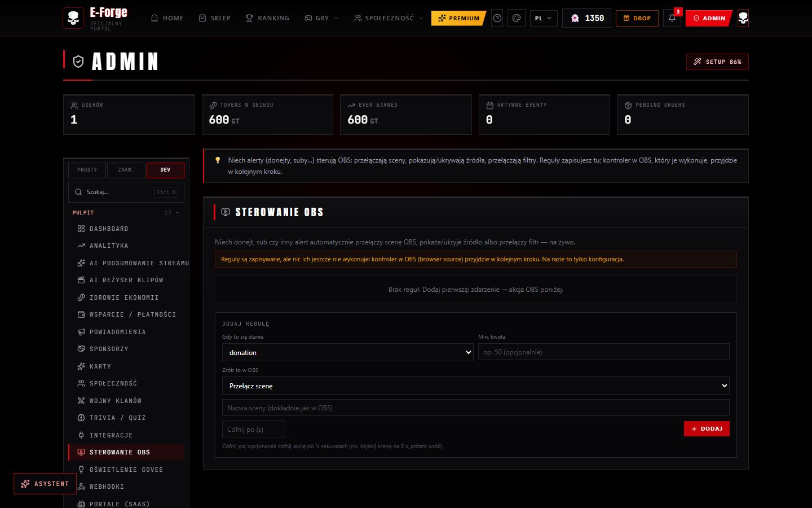Click the E-Forge skull logo
Image resolution: width=812 pixels, height=508 pixels.
[73, 18]
